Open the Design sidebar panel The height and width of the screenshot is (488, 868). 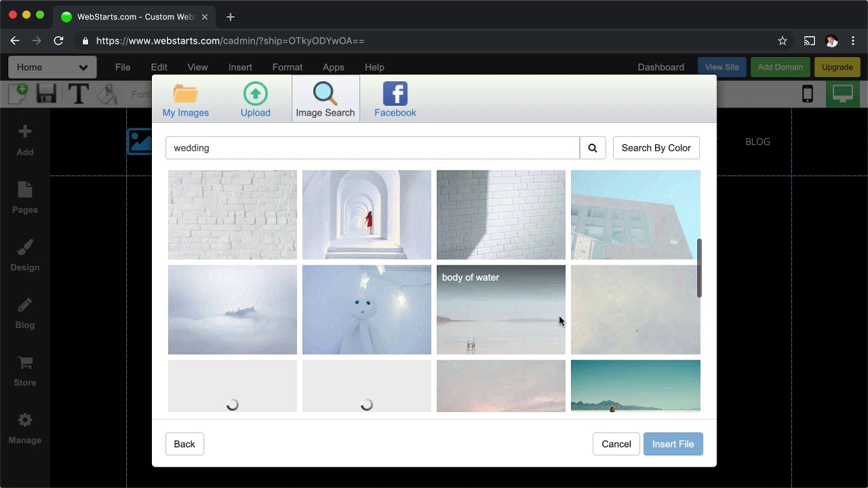tap(25, 256)
